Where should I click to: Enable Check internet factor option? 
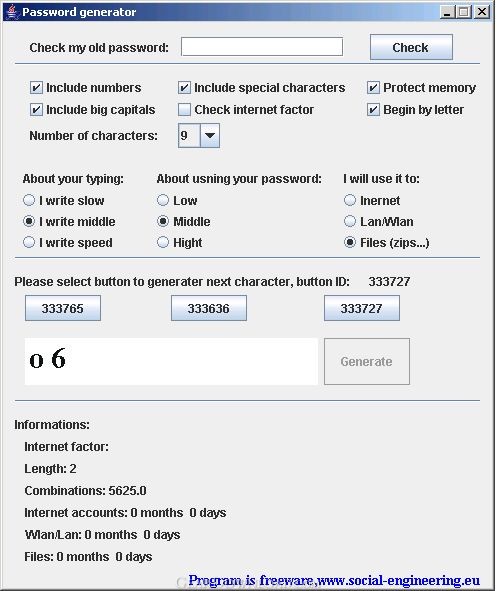click(x=184, y=110)
